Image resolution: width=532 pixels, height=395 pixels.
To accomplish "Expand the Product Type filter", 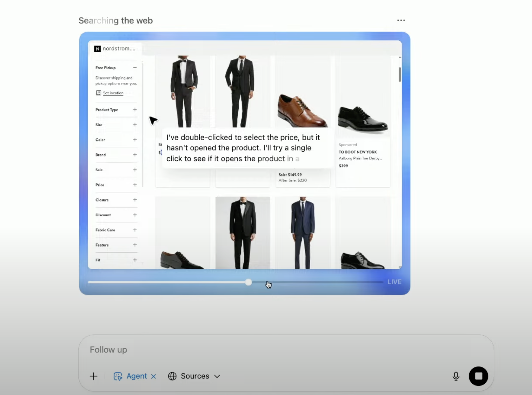I will click(x=135, y=110).
